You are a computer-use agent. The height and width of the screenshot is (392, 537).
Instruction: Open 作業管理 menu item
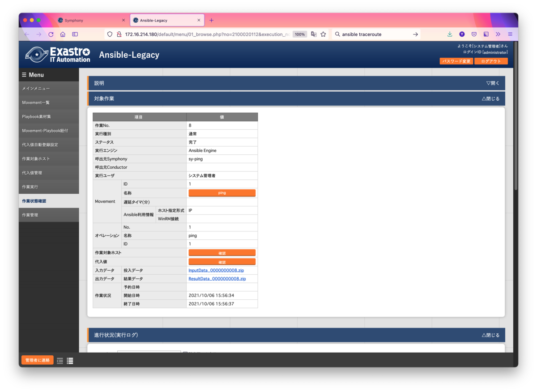point(49,215)
